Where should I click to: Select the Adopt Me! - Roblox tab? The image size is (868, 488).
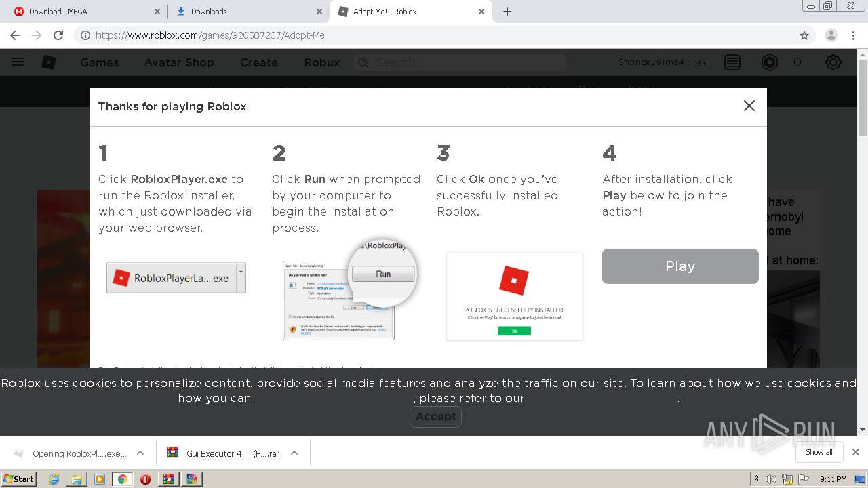(410, 12)
